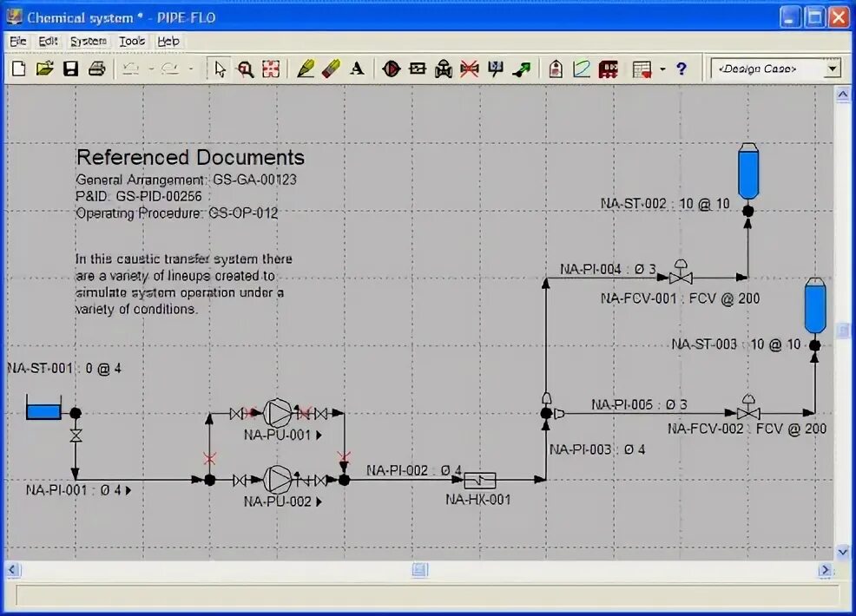856x616 pixels.
Task: Click the horizontal scrollbar thumb
Action: click(420, 570)
